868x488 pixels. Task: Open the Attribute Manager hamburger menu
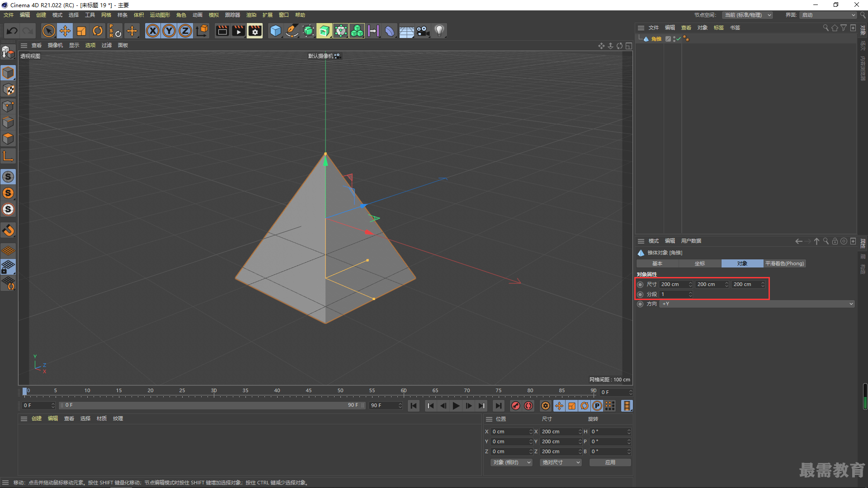[x=641, y=241]
